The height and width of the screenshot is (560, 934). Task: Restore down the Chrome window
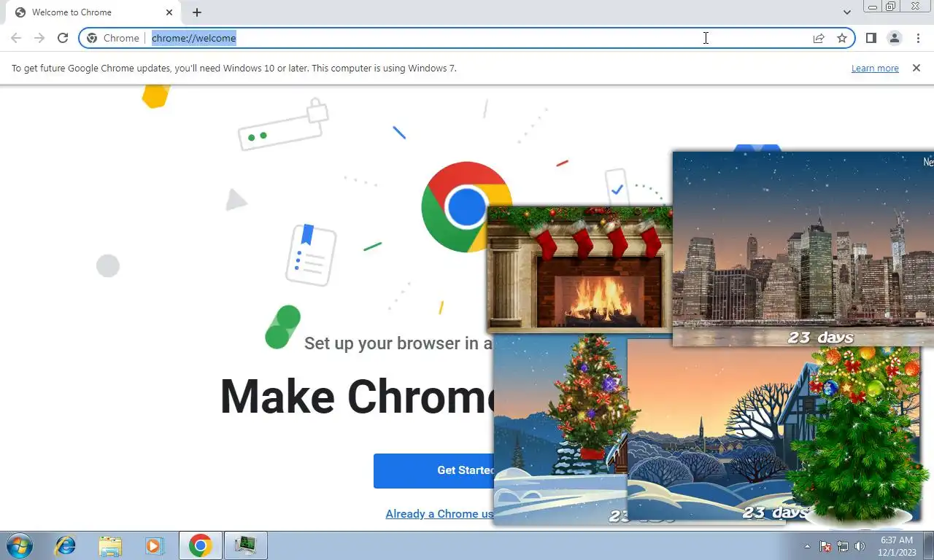(890, 7)
